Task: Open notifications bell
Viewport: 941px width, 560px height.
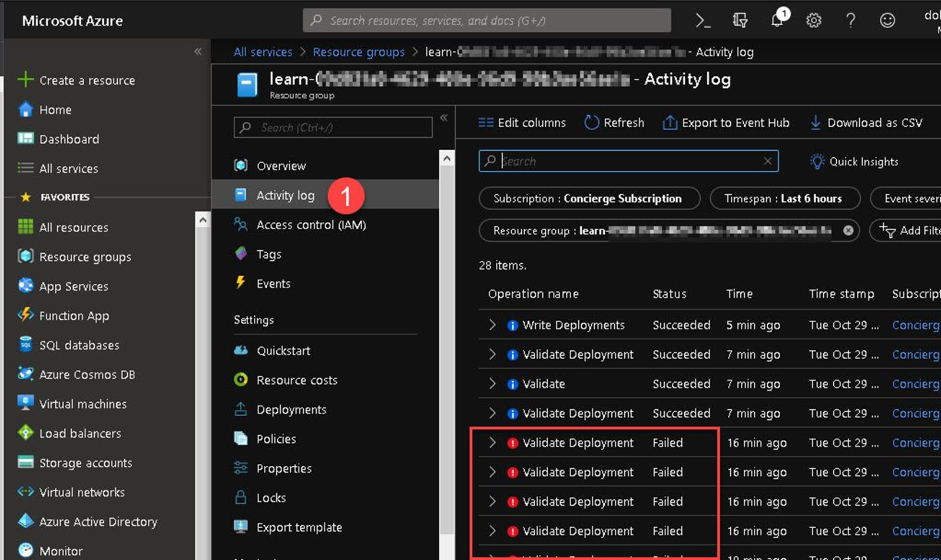Action: point(778,20)
